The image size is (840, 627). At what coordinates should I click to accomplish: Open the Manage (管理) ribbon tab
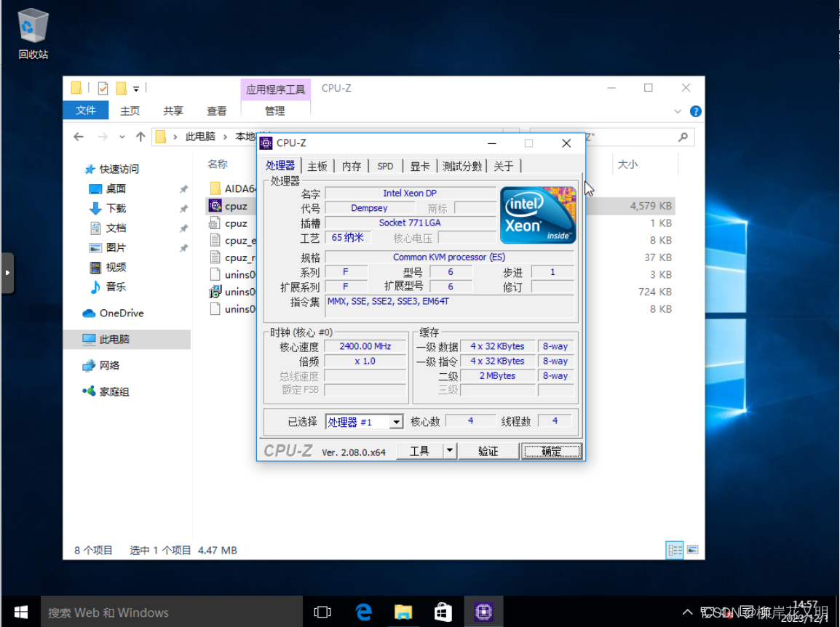click(275, 111)
